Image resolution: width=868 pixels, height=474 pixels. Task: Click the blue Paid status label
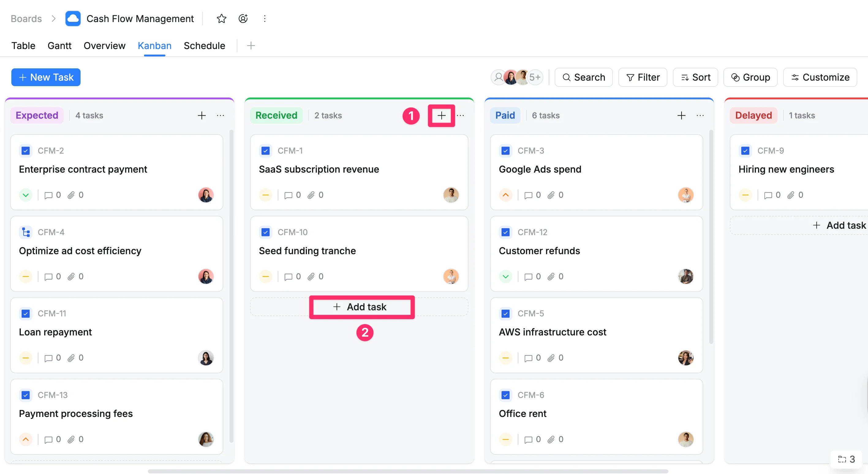pos(505,115)
